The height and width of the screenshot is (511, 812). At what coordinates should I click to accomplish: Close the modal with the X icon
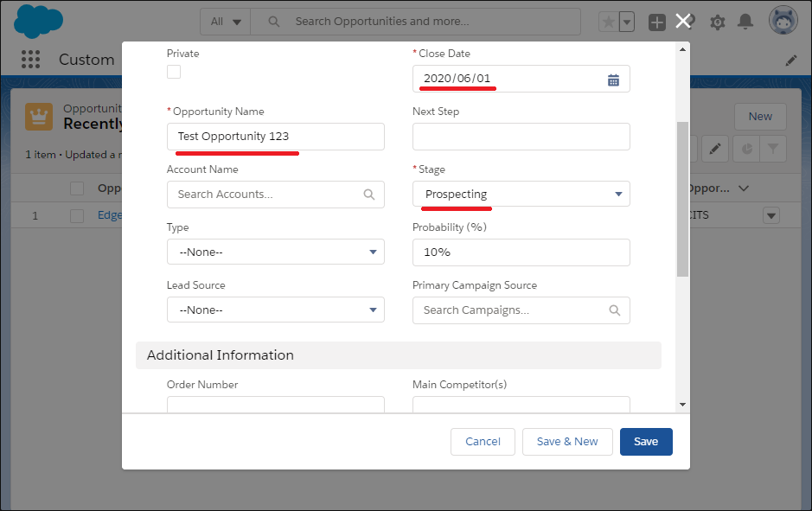(x=683, y=21)
